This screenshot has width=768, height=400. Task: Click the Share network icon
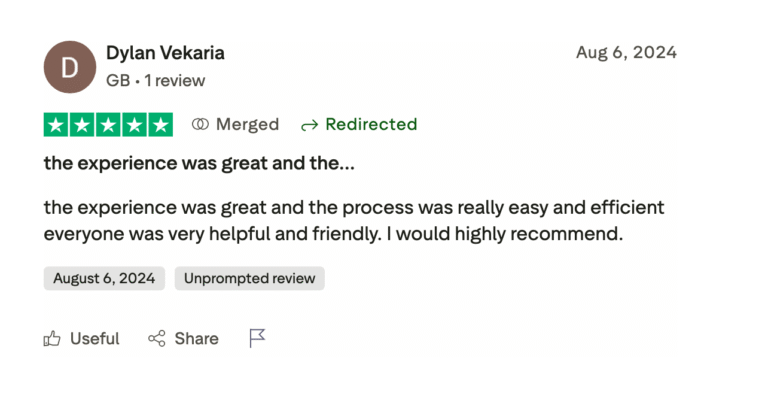[x=157, y=339]
